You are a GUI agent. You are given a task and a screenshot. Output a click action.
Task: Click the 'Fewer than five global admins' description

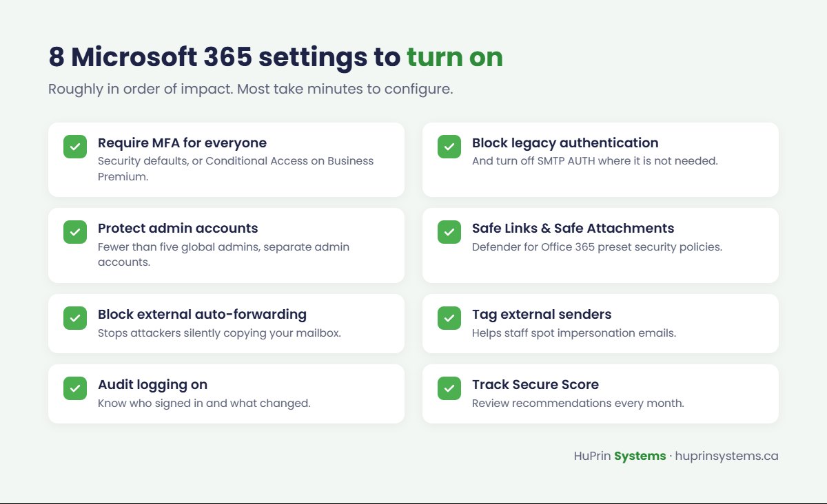pos(224,254)
